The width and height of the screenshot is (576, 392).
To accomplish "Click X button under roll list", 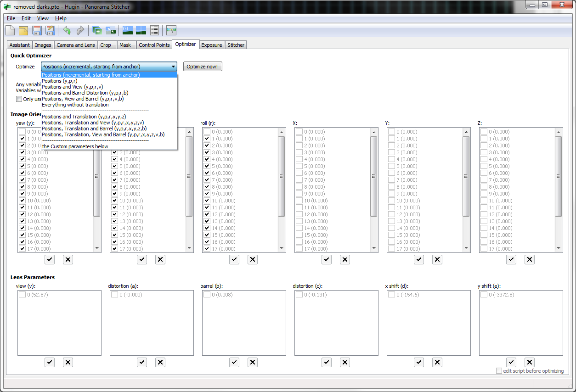I will [x=253, y=259].
